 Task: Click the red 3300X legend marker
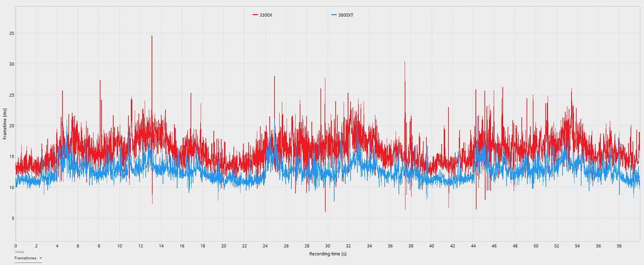[x=255, y=15]
